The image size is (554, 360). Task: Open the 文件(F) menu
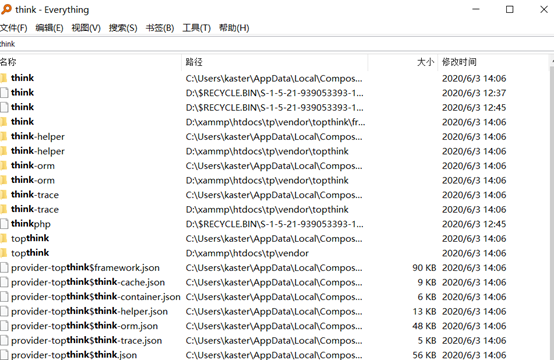point(13,28)
